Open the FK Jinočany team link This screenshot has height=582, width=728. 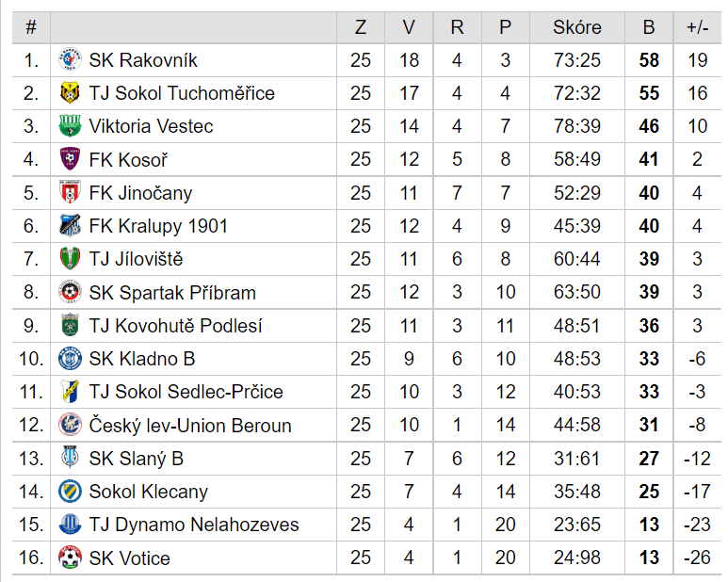point(140,193)
